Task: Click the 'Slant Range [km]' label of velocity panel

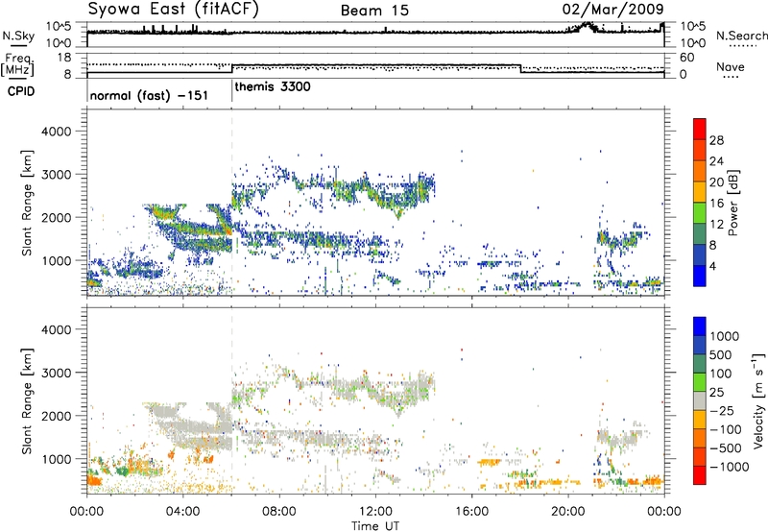Action: tap(27, 400)
